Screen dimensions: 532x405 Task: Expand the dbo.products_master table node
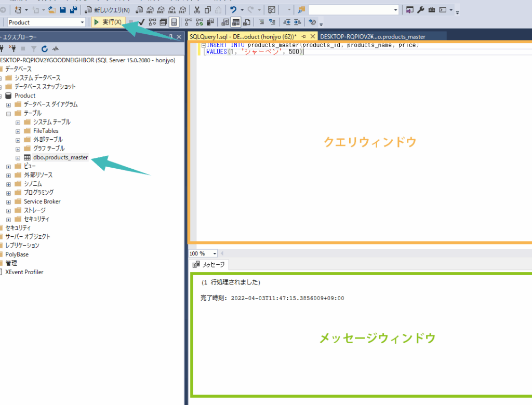(18, 157)
